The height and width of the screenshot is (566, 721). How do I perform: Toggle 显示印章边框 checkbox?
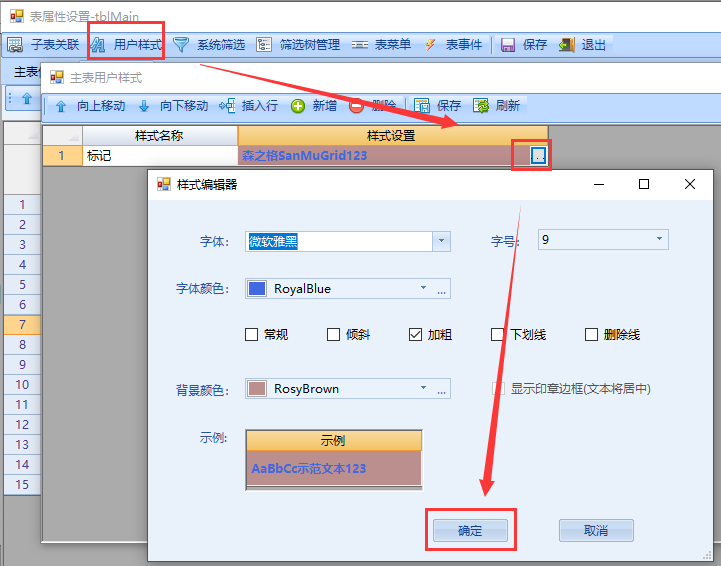[x=498, y=389]
